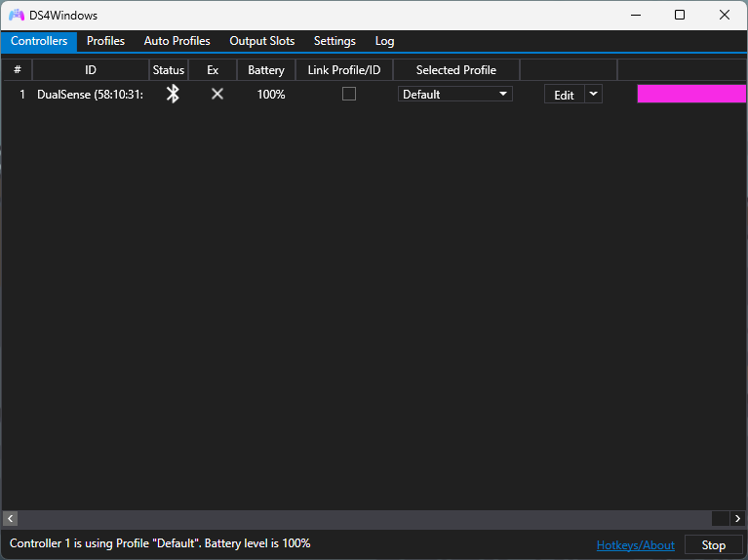Switch to the Profiles tab

[105, 41]
